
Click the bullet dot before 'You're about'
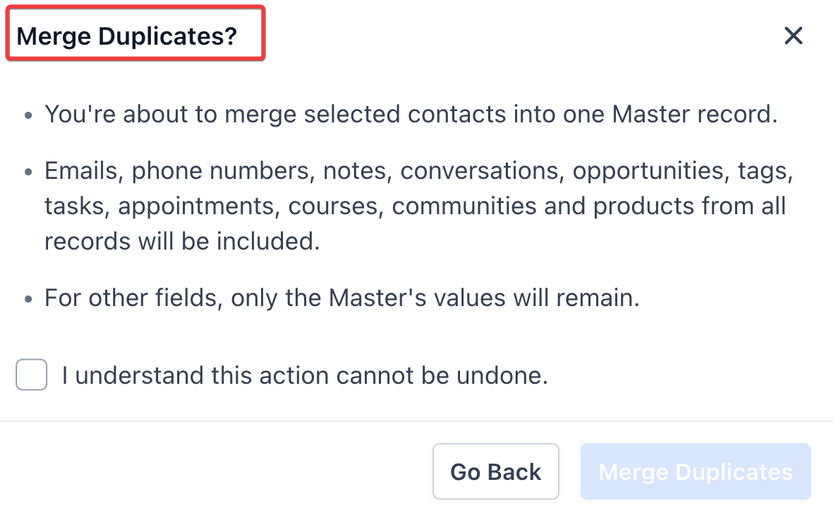[x=28, y=115]
